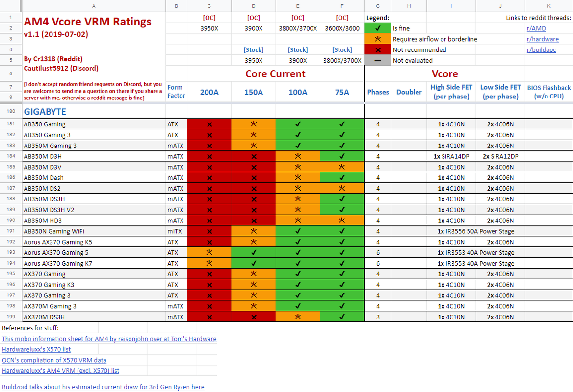Image resolution: width=573 pixels, height=392 pixels.
Task: Click the gray 'Not evaluated' legend swatch
Action: click(x=378, y=60)
